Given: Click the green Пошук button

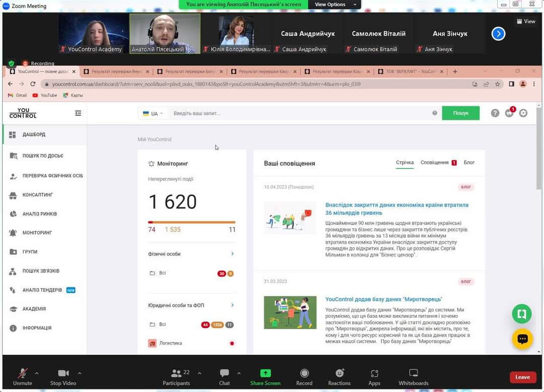Looking at the screenshot, I should 460,113.
